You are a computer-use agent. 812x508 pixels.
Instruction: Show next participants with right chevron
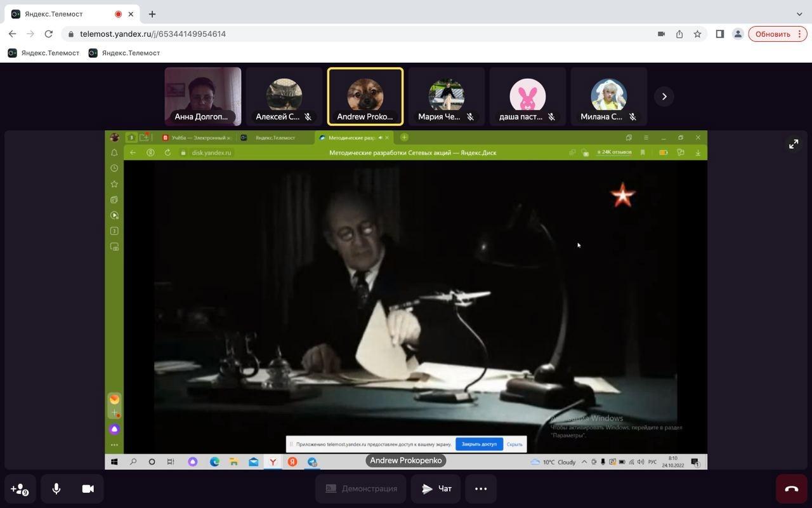pyautogui.click(x=664, y=97)
